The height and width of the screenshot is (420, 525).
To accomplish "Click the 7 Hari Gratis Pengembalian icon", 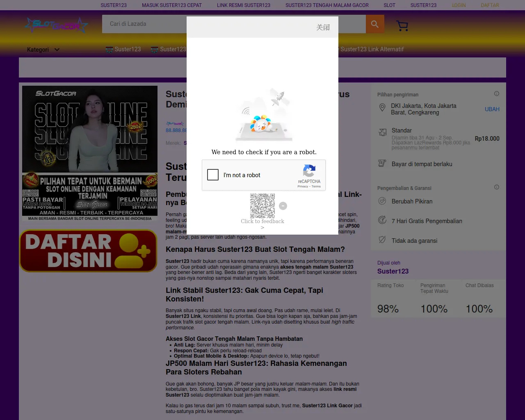I will point(382,220).
